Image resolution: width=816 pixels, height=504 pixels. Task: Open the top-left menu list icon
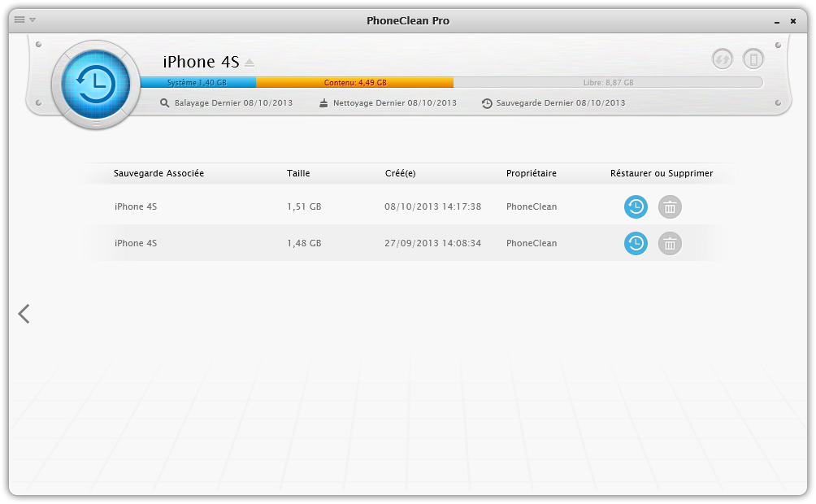coord(20,20)
